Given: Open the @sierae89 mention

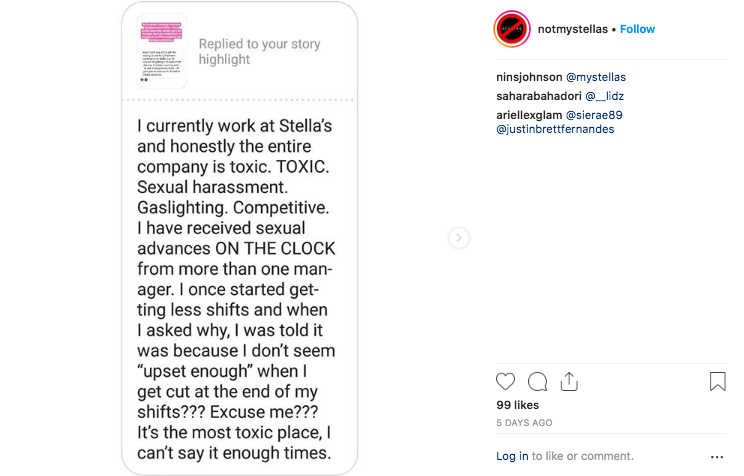Looking at the screenshot, I should [594, 115].
